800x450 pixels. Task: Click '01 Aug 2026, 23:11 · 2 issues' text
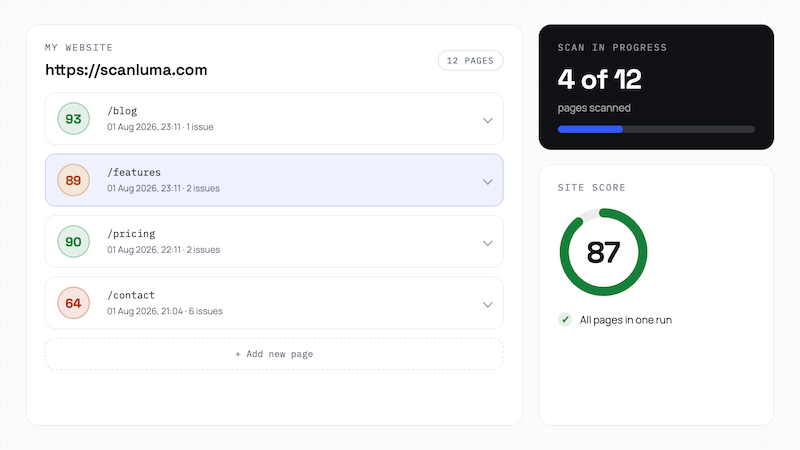pos(163,188)
